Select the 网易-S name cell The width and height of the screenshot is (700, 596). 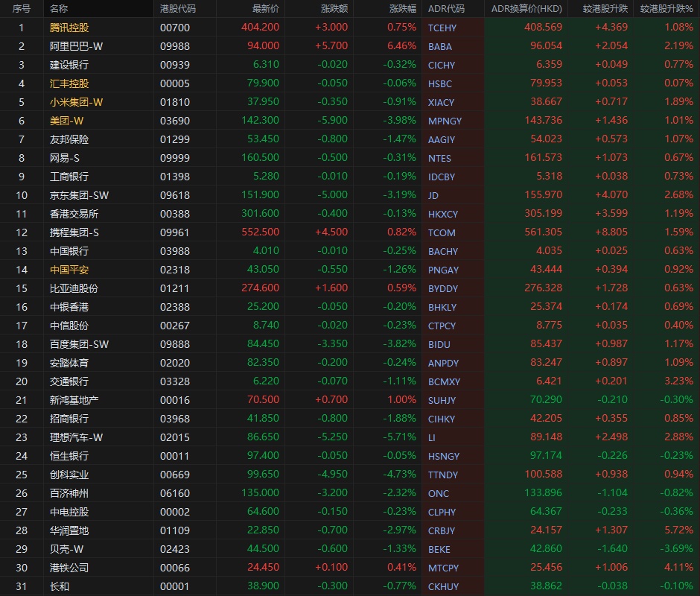64,158
